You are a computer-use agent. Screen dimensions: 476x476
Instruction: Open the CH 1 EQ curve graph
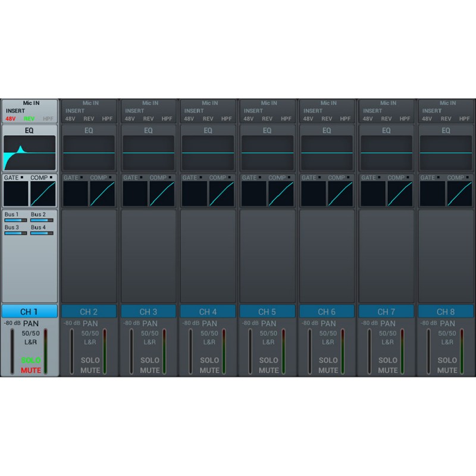pyautogui.click(x=29, y=153)
